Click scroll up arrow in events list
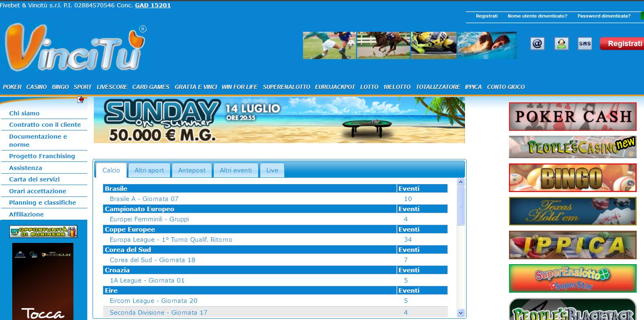This screenshot has width=644, height=320. (x=461, y=182)
